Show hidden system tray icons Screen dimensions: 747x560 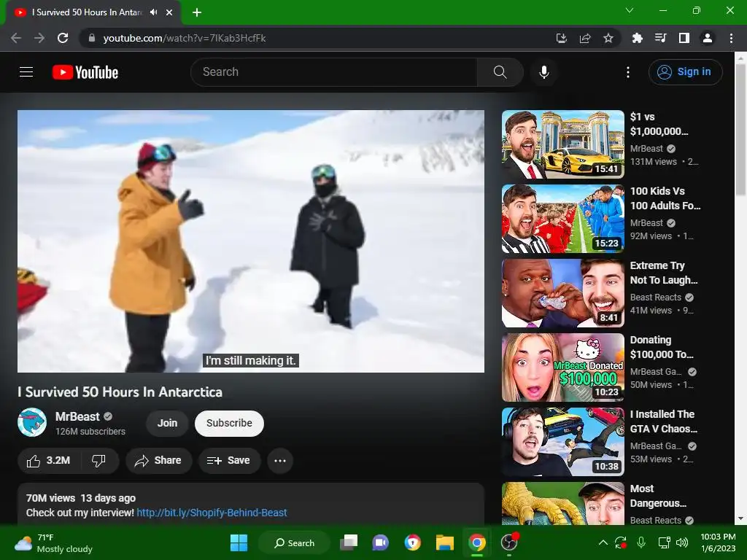(x=603, y=542)
